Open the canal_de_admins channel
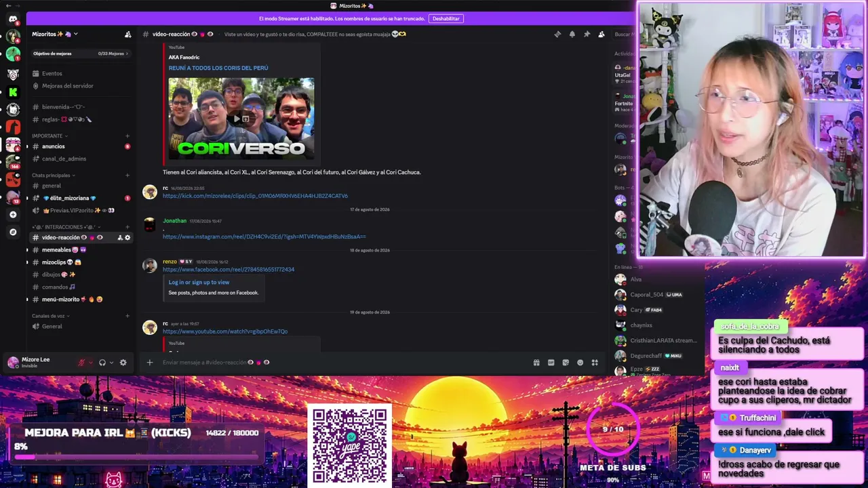Viewport: 868px width, 488px height. 80,159
